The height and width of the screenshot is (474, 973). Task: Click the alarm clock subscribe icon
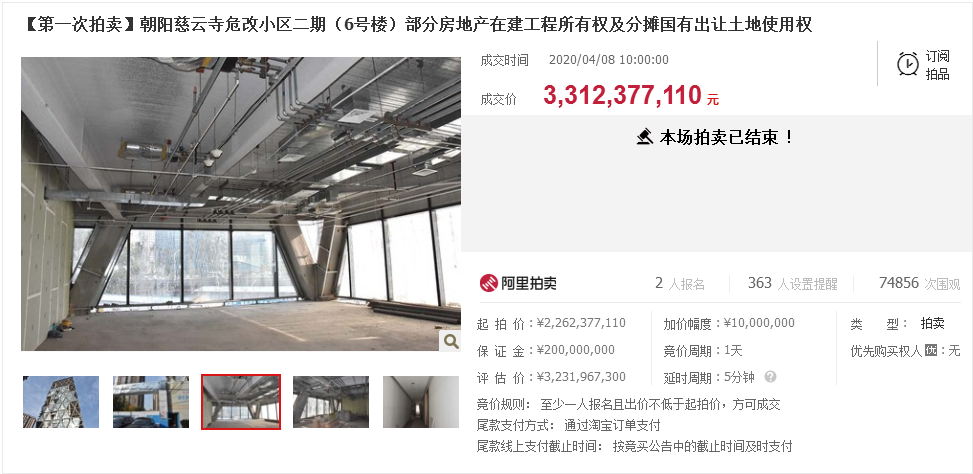point(908,64)
